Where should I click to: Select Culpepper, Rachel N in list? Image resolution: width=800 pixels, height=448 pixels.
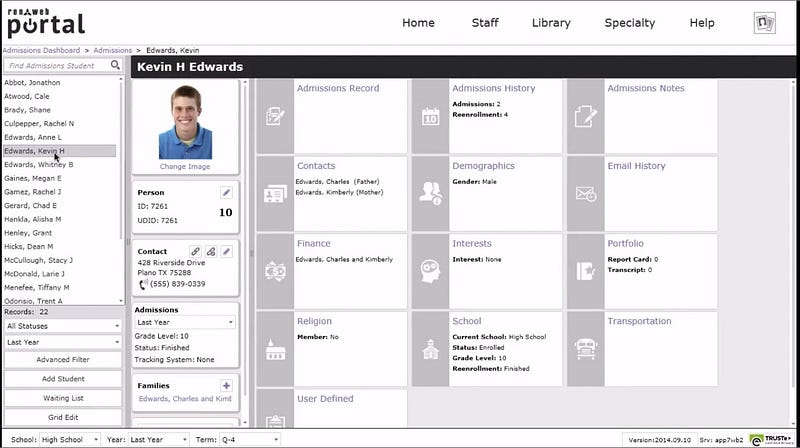(x=39, y=124)
